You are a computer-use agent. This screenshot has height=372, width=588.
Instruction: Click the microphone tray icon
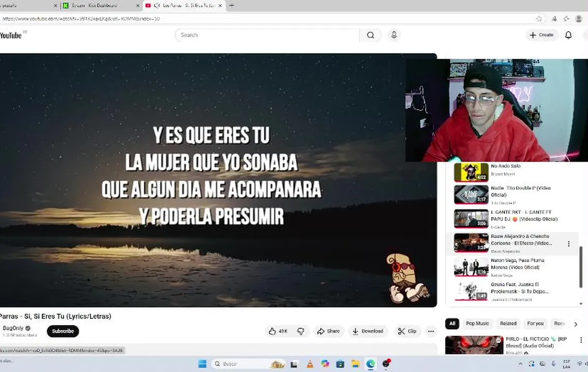553,364
